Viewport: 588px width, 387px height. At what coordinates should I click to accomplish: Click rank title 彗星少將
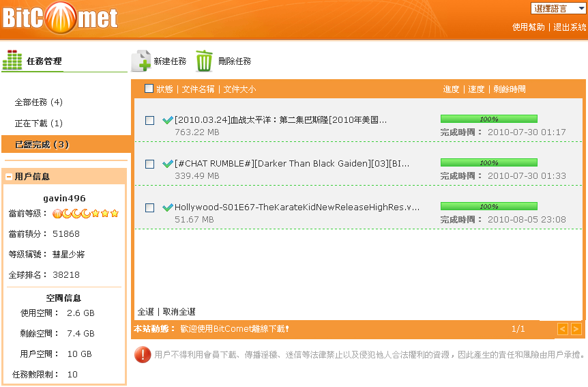click(69, 255)
